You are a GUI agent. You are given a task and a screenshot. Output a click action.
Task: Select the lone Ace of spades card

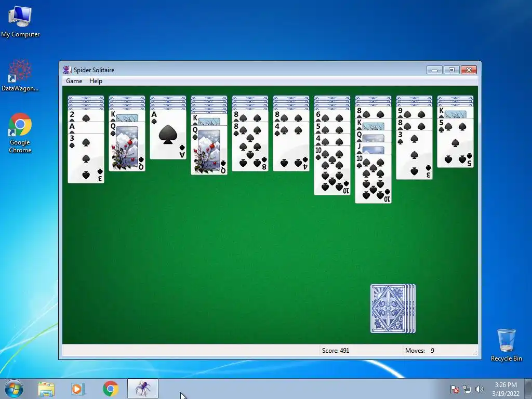coord(168,135)
